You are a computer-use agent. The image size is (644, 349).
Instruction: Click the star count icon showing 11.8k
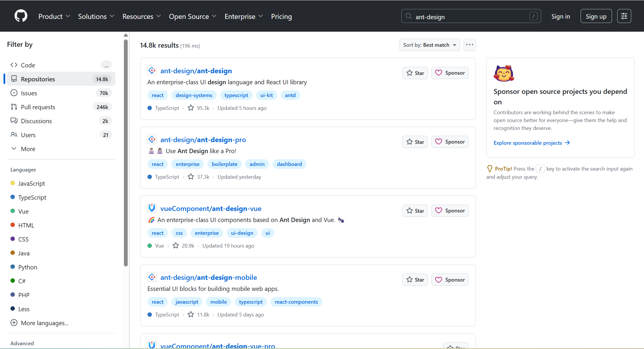click(x=191, y=314)
